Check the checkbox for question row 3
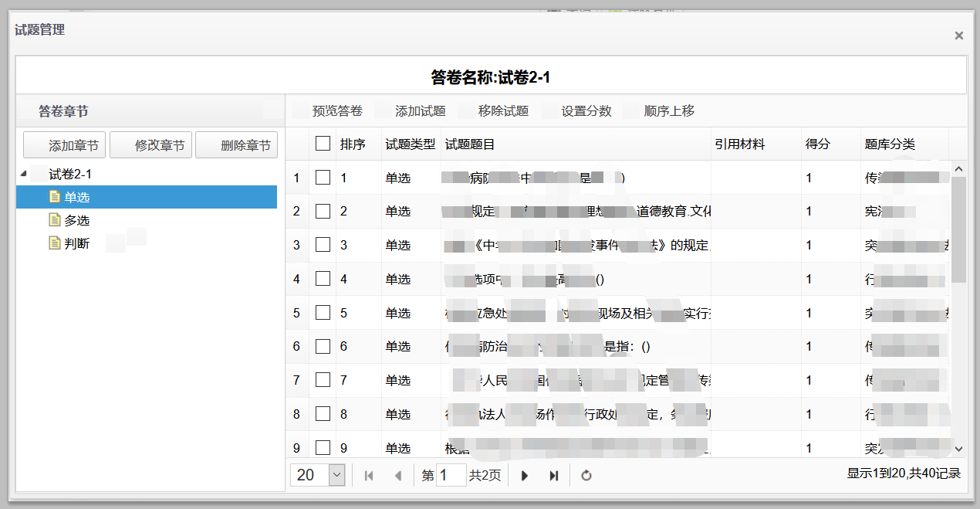The image size is (980, 509). coord(323,245)
